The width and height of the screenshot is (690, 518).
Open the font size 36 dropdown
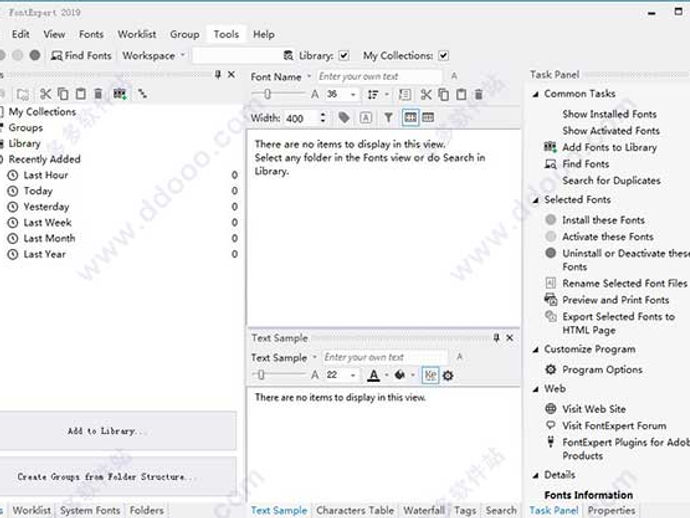pos(353,95)
